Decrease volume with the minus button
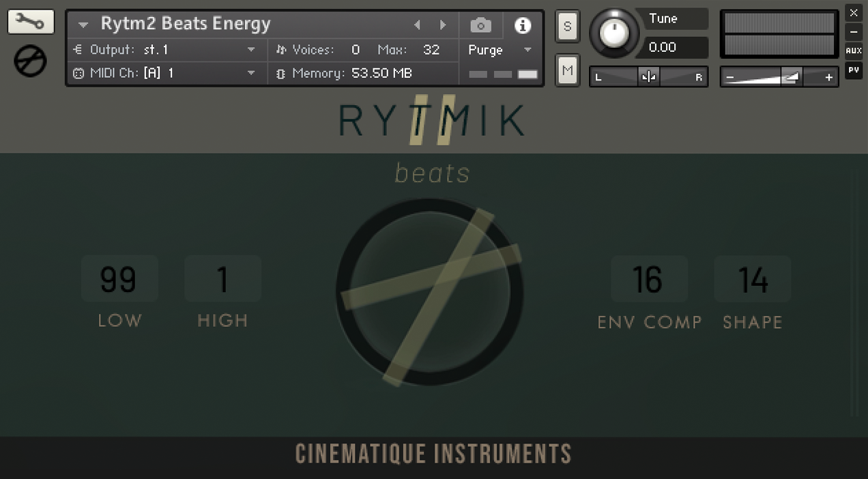 pyautogui.click(x=729, y=78)
